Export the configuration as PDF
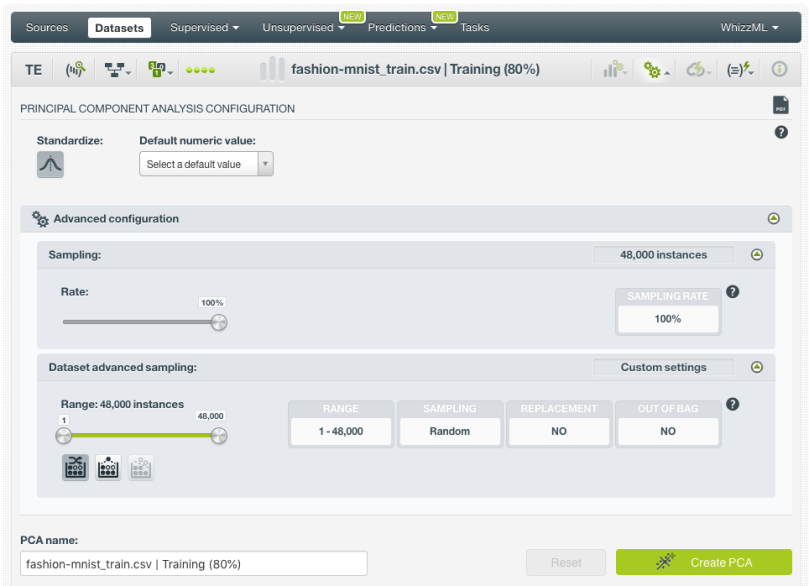 [780, 104]
